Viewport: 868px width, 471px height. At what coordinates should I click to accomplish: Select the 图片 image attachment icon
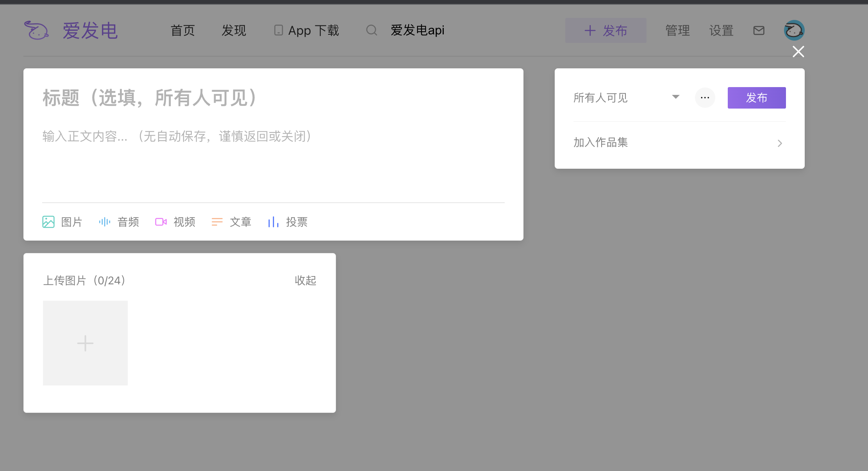(x=48, y=222)
